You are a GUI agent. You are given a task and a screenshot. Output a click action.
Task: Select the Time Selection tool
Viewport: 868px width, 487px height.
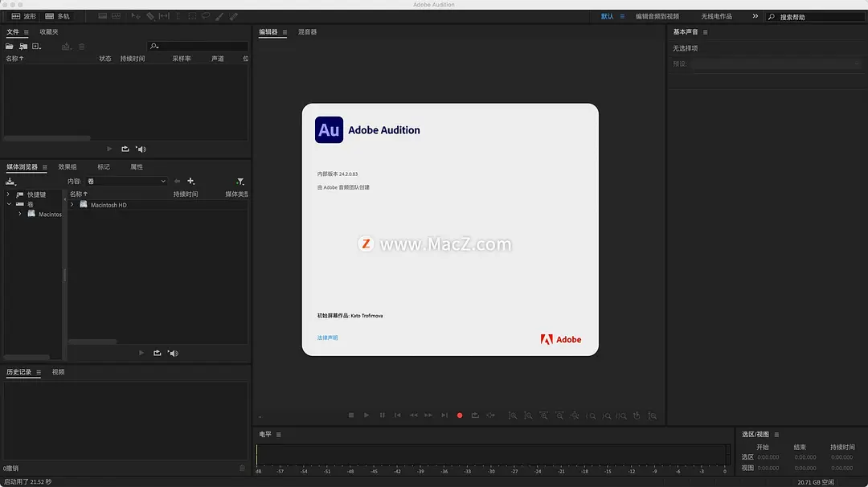coord(178,16)
